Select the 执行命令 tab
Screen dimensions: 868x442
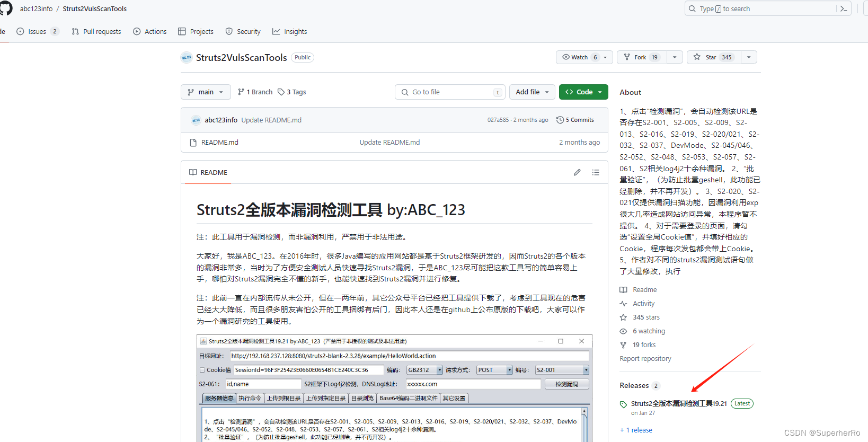click(250, 398)
